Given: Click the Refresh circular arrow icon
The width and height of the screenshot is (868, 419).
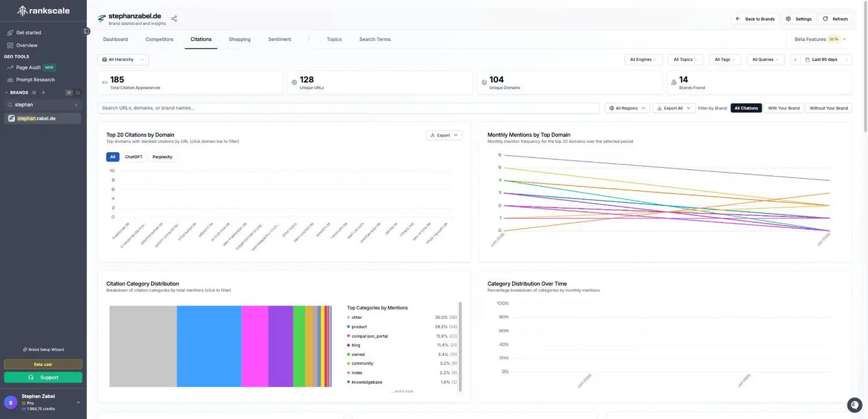Looking at the screenshot, I should tap(825, 19).
